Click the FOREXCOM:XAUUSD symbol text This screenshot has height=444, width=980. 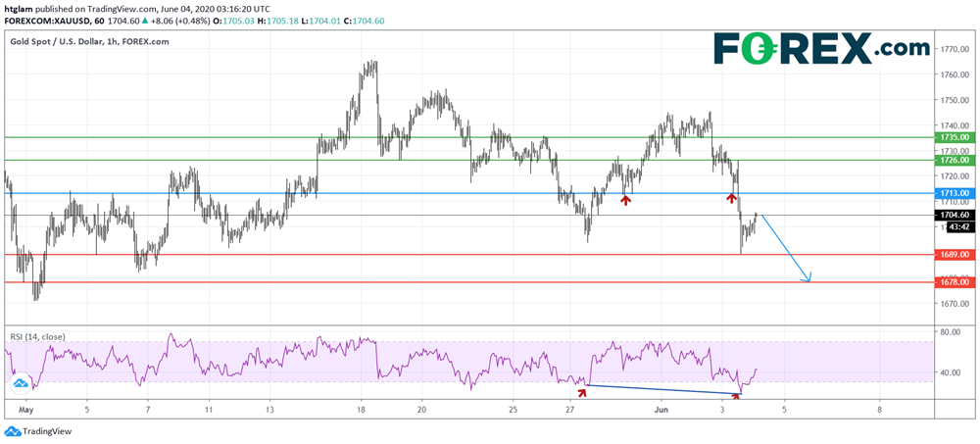(x=46, y=21)
